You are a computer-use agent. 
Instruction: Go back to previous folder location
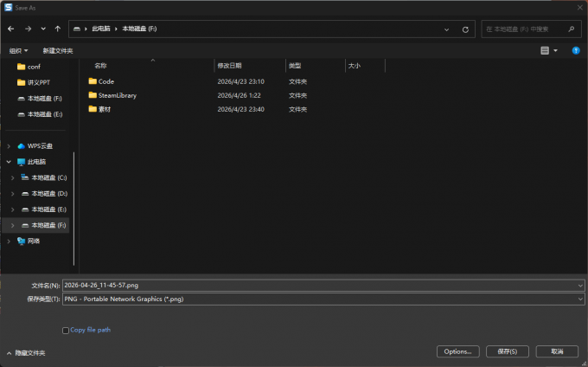pos(11,29)
